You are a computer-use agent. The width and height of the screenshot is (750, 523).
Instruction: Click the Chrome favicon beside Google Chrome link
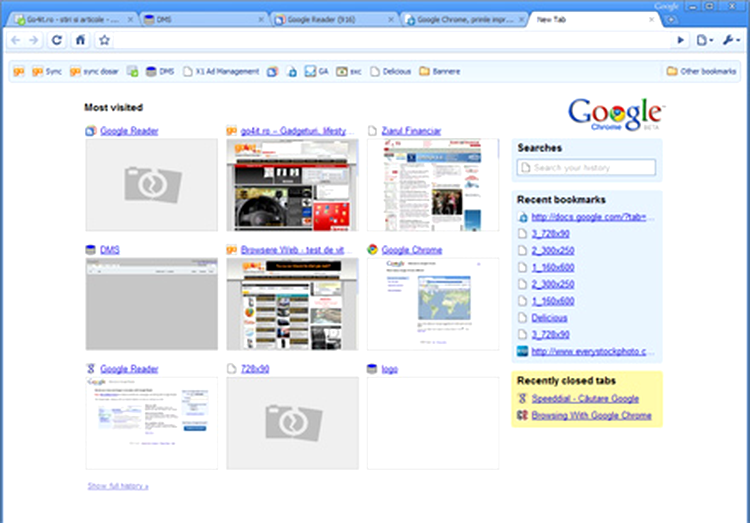point(372,250)
